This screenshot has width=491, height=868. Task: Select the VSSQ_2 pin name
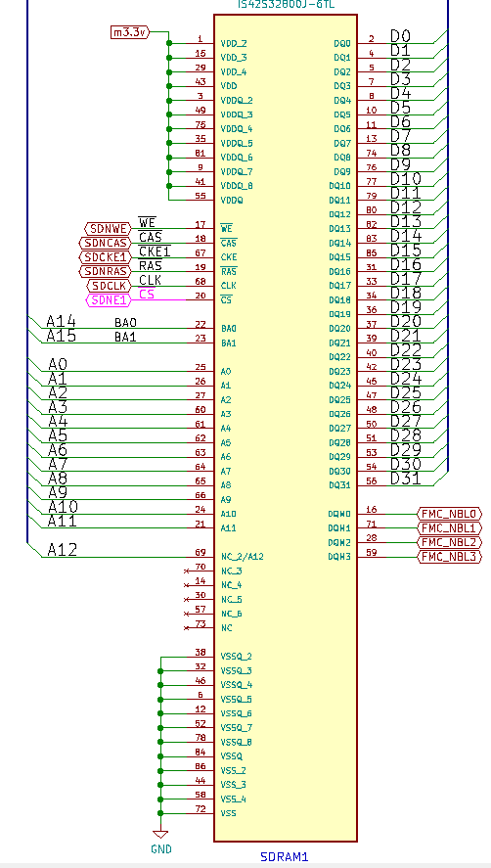click(237, 657)
